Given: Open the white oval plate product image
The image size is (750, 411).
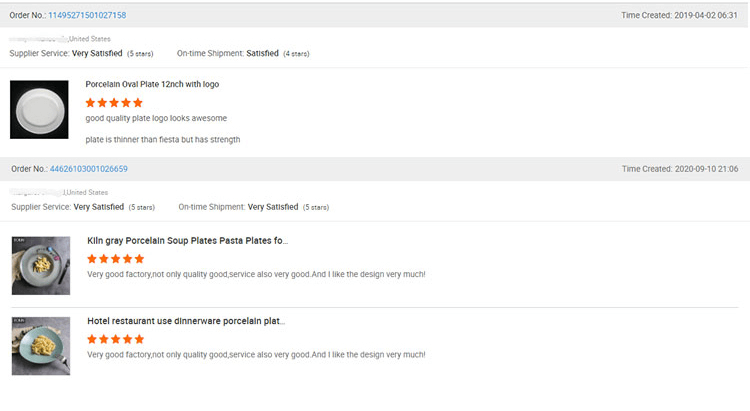Looking at the screenshot, I should coord(39,110).
